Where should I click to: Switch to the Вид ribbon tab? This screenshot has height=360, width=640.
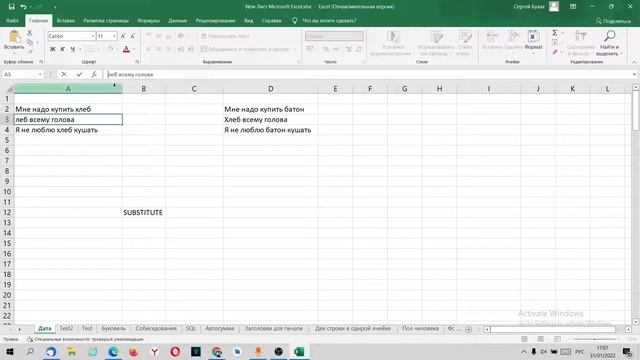[249, 20]
